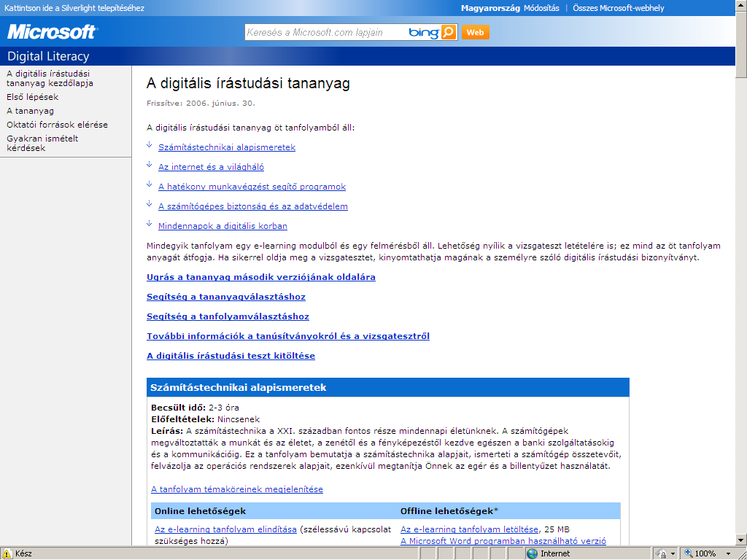The width and height of the screenshot is (747, 560).
Task: Show A tanfolyam témaköreinek megjelenítése
Action: tap(237, 489)
